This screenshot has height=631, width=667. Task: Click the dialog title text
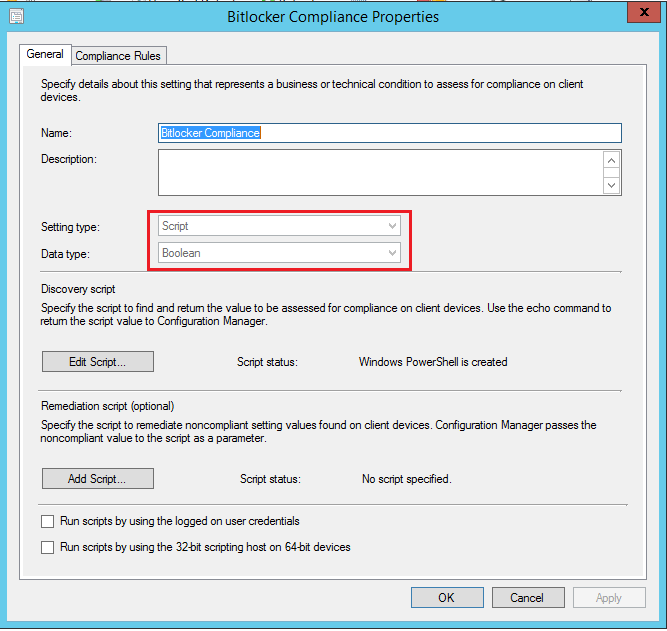pos(333,17)
